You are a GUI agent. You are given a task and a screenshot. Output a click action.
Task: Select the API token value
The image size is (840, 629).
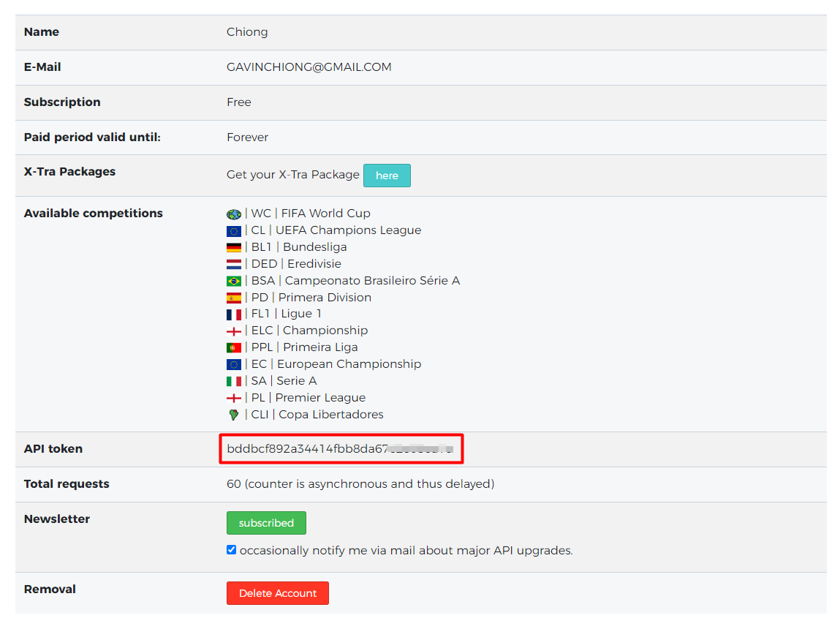coord(340,449)
